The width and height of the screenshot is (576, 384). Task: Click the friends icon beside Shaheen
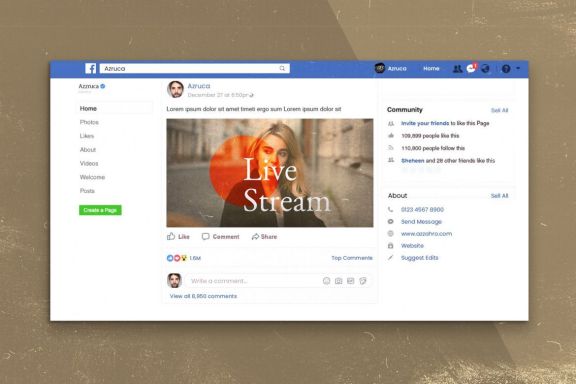[x=391, y=160]
